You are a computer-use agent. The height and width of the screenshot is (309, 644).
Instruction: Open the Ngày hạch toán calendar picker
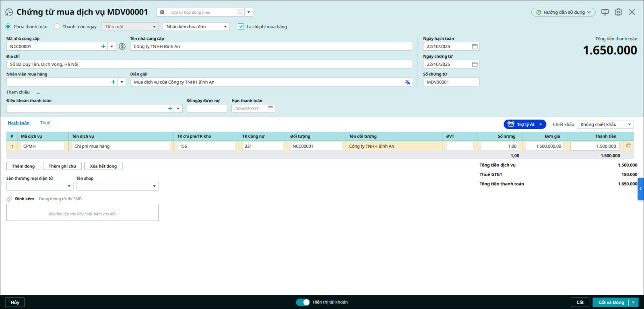pyautogui.click(x=475, y=46)
